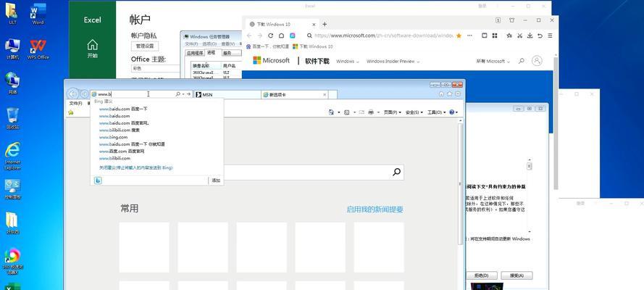Click the Microsoft account sign-in avatar

pyautogui.click(x=536, y=61)
